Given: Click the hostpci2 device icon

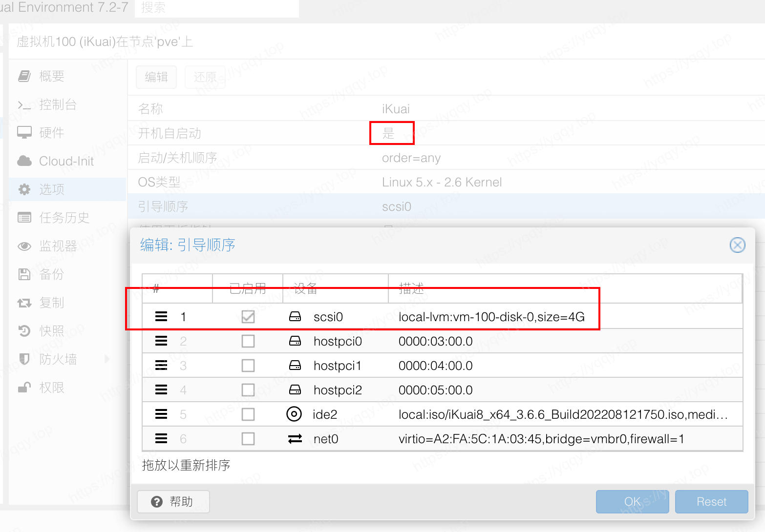Looking at the screenshot, I should [x=295, y=390].
